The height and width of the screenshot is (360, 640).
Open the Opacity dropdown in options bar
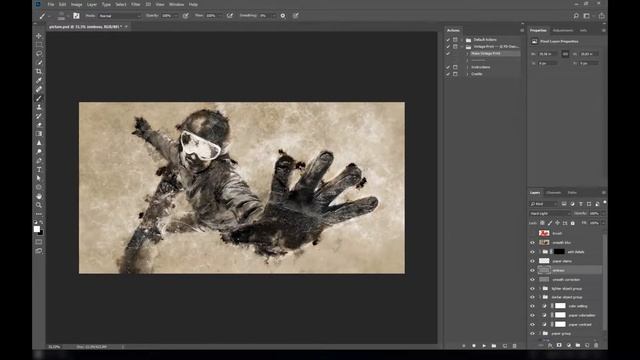(x=176, y=16)
